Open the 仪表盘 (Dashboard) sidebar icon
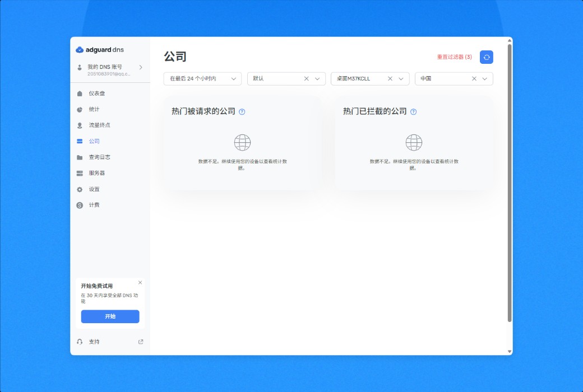The image size is (583, 392). tap(79, 93)
